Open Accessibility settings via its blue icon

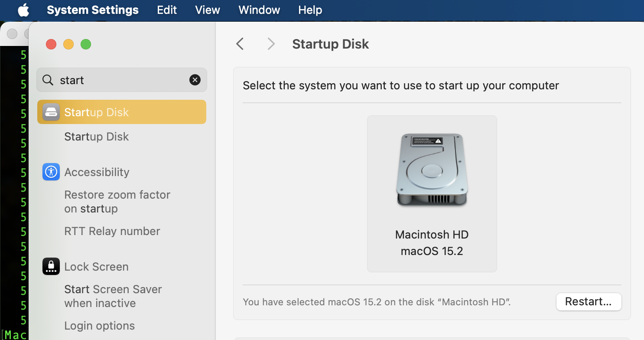[x=51, y=172]
